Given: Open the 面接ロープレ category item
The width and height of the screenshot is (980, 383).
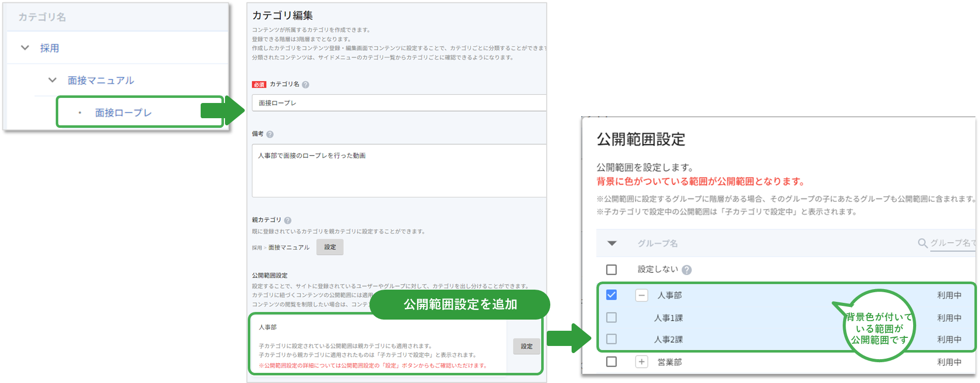Looking at the screenshot, I should tap(123, 113).
